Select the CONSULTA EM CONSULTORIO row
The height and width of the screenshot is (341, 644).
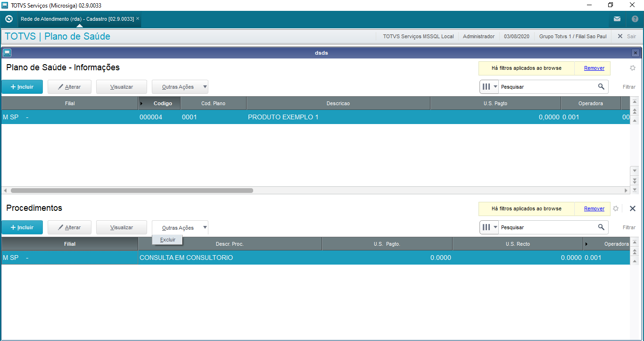(315, 258)
